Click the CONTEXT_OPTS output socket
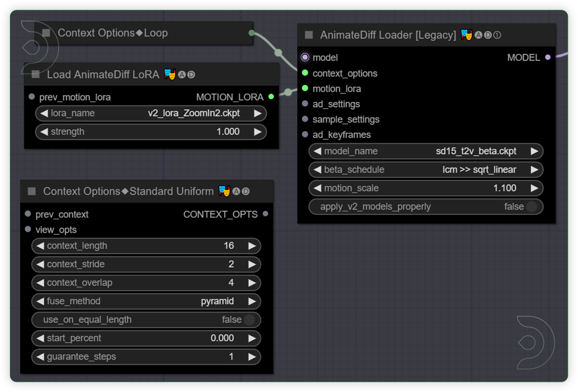Viewport: 578px width, 392px height. point(265,213)
